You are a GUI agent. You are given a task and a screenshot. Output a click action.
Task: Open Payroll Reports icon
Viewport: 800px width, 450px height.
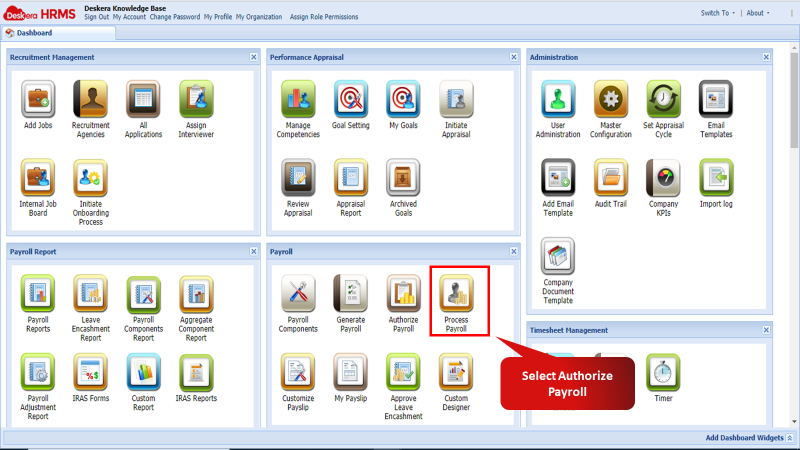click(38, 293)
